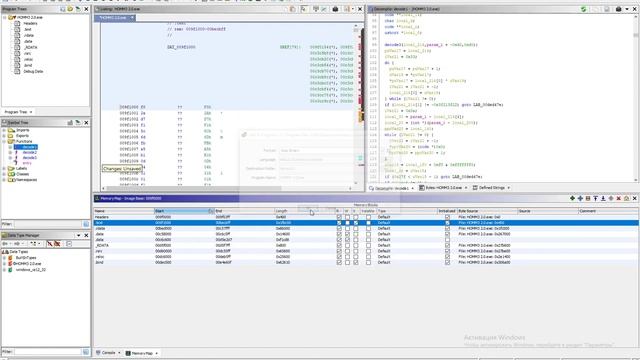Click the first icon in Symbol Tree header
The image size is (640, 360).
pyautogui.click(x=70, y=122)
